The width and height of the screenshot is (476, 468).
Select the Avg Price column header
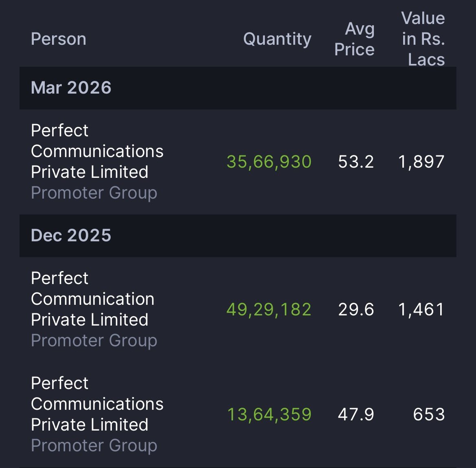click(x=354, y=39)
